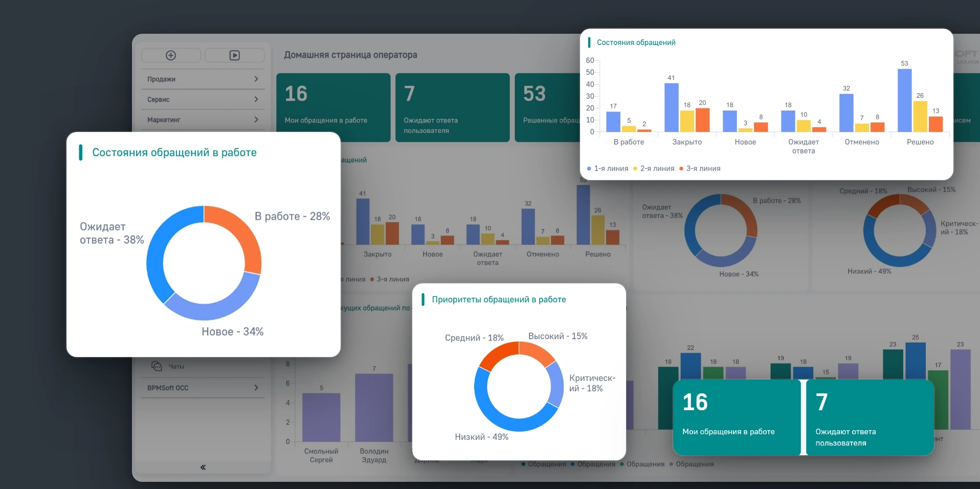Open the bright 16 Мои обращения в работе tile
The image size is (980, 489).
(x=737, y=417)
